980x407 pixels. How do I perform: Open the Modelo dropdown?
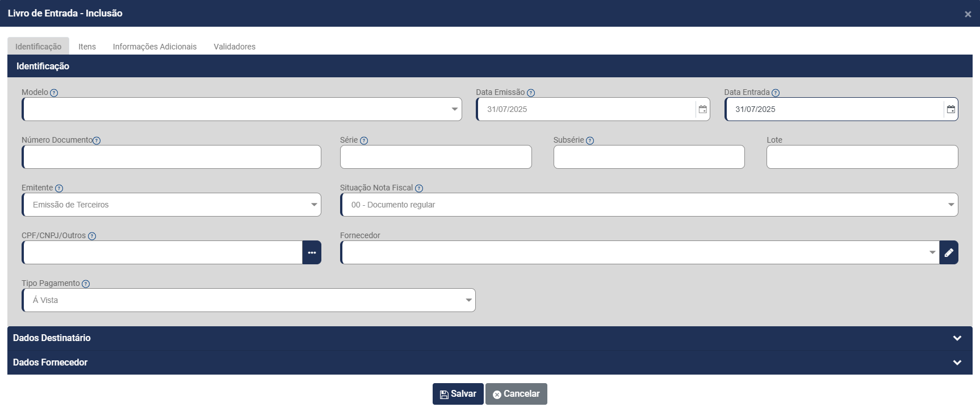242,109
